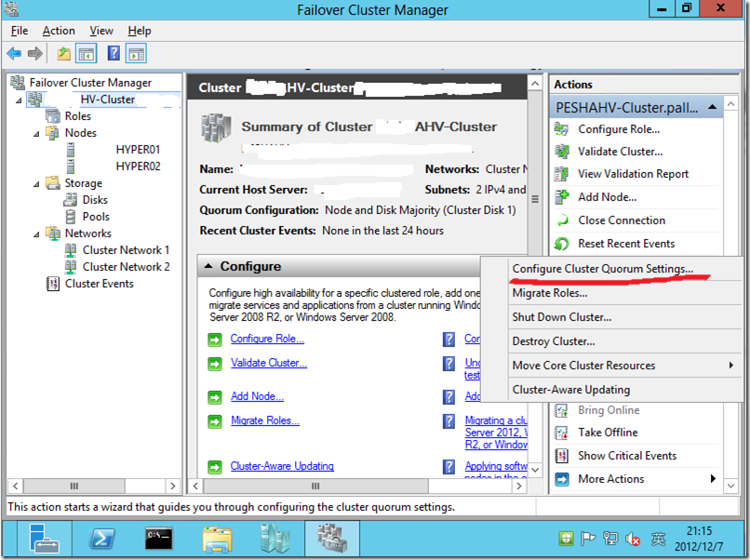Select Disks under Storage

95,200
